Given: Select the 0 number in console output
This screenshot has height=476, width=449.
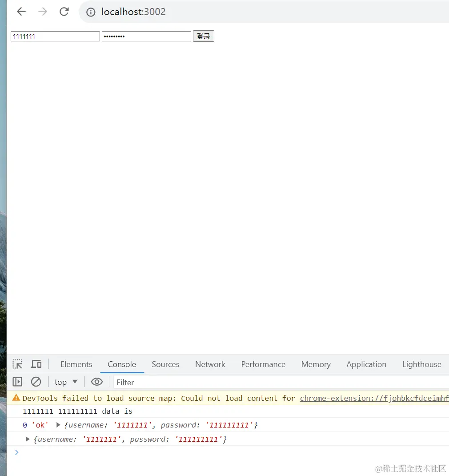Looking at the screenshot, I should [x=25, y=425].
